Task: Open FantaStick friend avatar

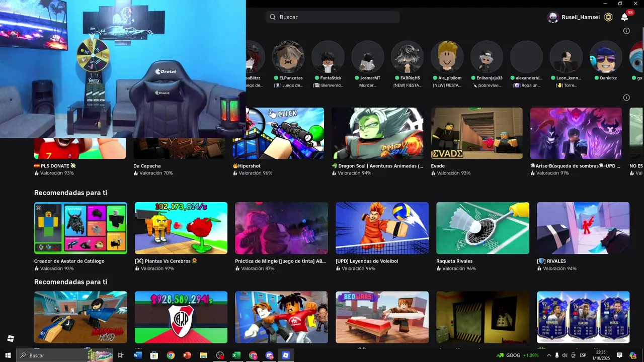Action: [x=328, y=57]
